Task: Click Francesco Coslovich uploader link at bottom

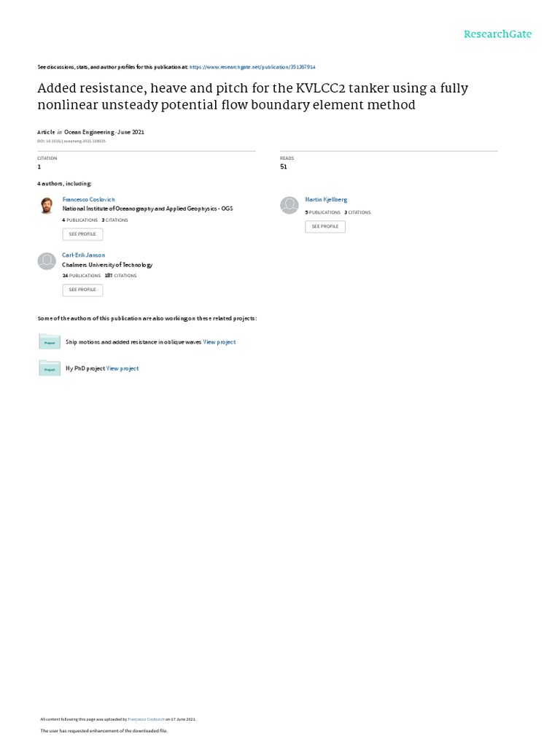Action: coord(148,719)
